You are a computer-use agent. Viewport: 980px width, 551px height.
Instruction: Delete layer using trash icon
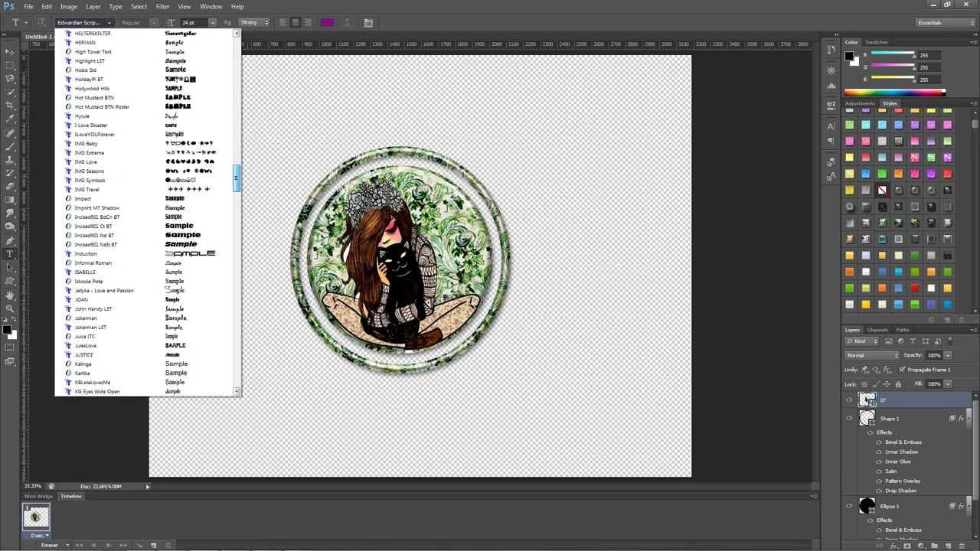961,546
